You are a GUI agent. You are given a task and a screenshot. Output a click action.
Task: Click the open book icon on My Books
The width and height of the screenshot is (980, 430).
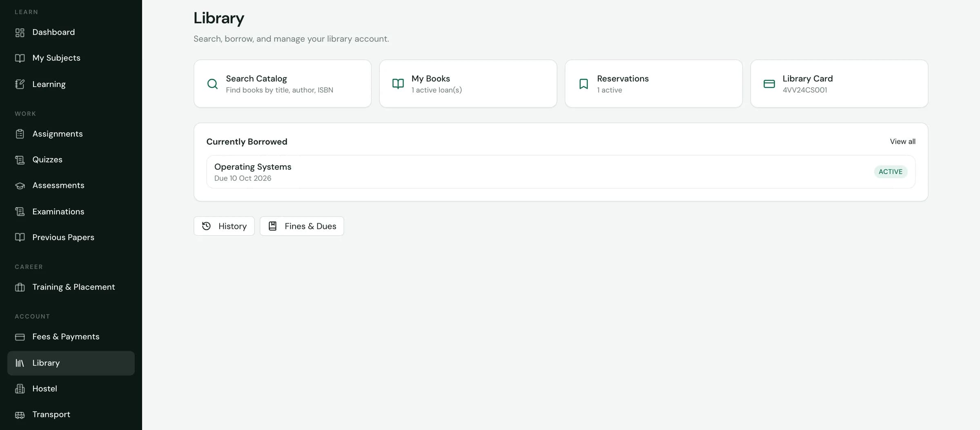coord(398,84)
